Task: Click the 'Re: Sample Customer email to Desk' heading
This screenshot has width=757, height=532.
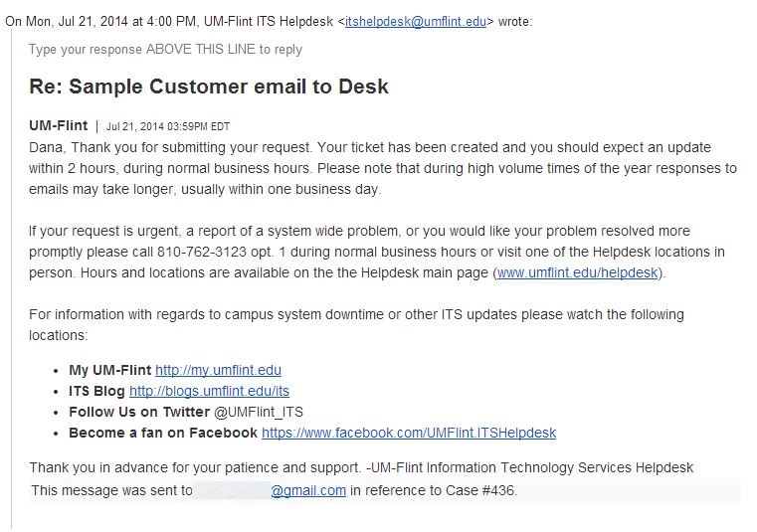Action: 209,87
